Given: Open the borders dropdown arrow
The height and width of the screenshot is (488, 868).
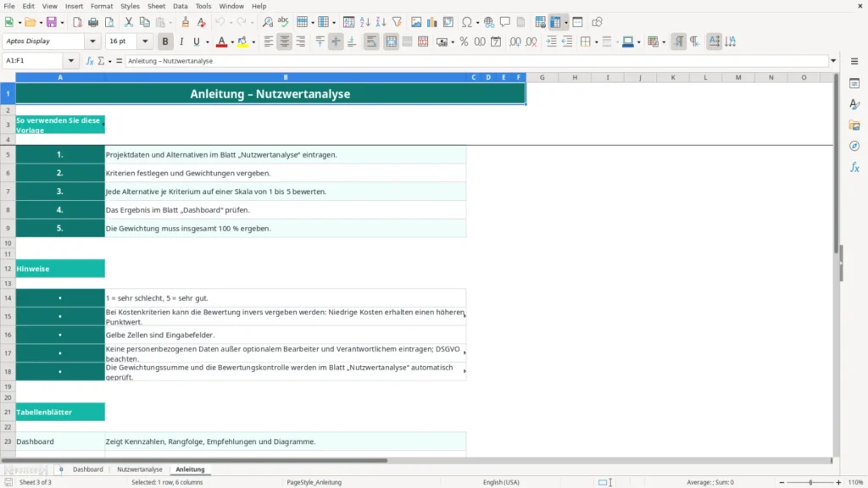Looking at the screenshot, I should coord(596,42).
